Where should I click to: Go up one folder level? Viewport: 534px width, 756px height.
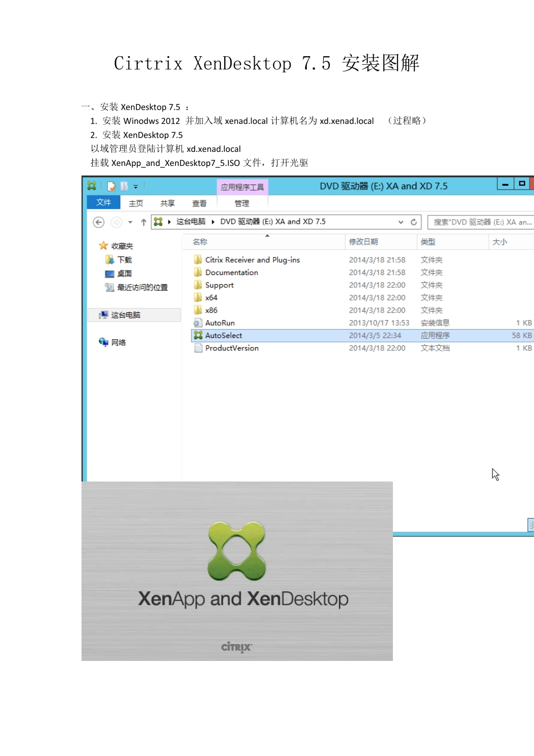[x=143, y=222]
